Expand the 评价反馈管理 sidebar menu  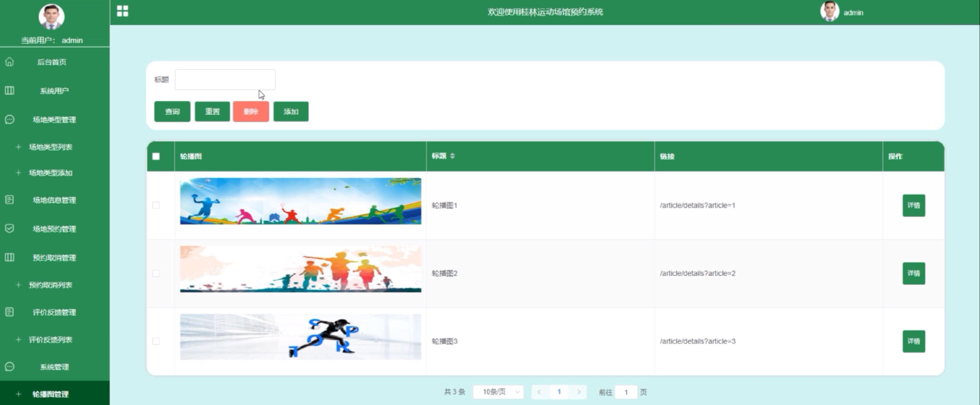(x=54, y=313)
